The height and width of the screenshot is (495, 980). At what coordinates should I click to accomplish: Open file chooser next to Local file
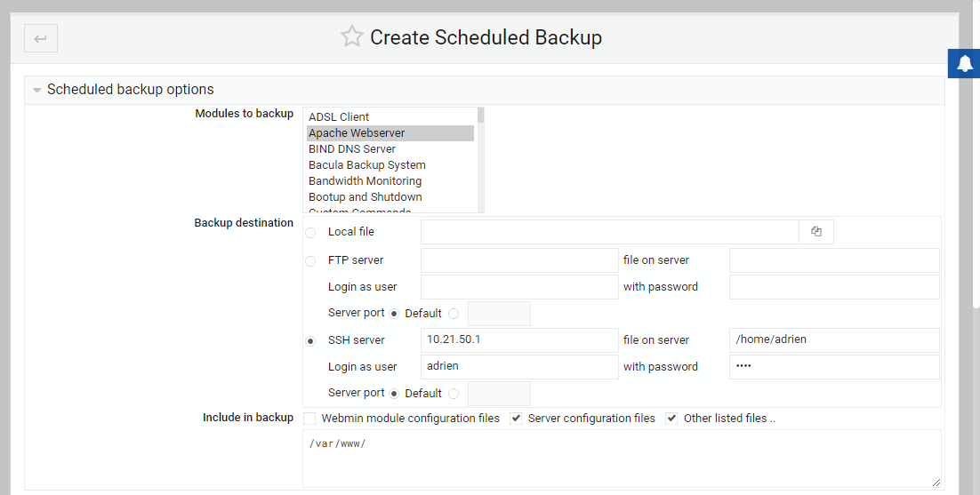pyautogui.click(x=815, y=232)
